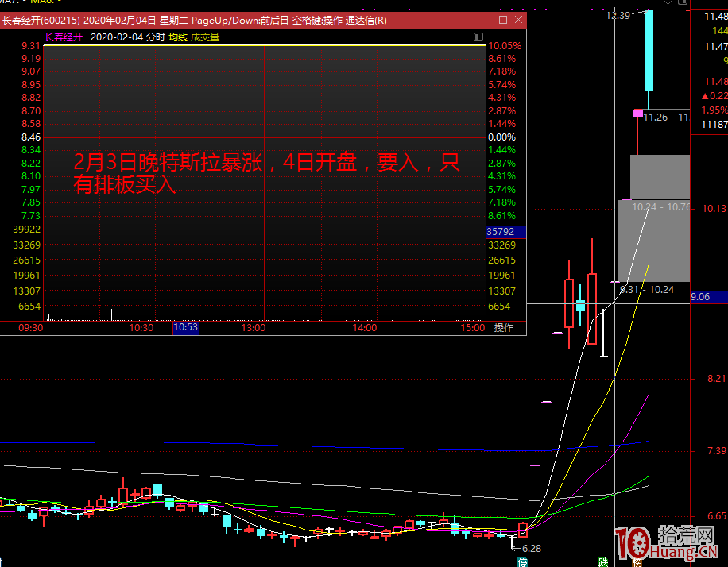The height and width of the screenshot is (567, 728).
Task: Click the 10.24 - 10.76 gap range label
Action: click(x=661, y=207)
